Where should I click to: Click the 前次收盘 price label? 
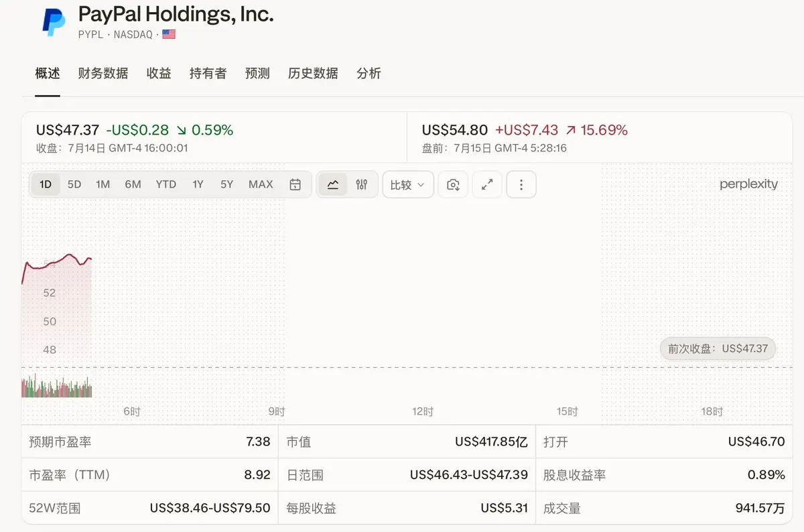(x=718, y=348)
